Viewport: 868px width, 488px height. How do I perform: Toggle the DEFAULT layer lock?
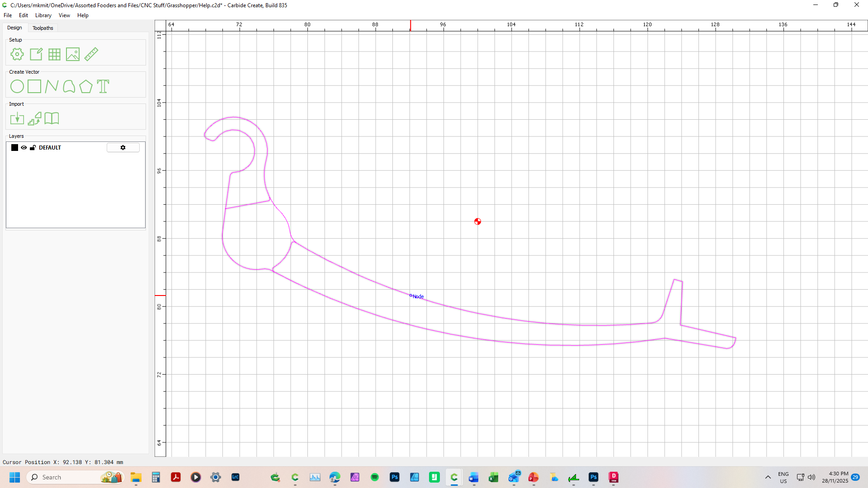pos(33,148)
